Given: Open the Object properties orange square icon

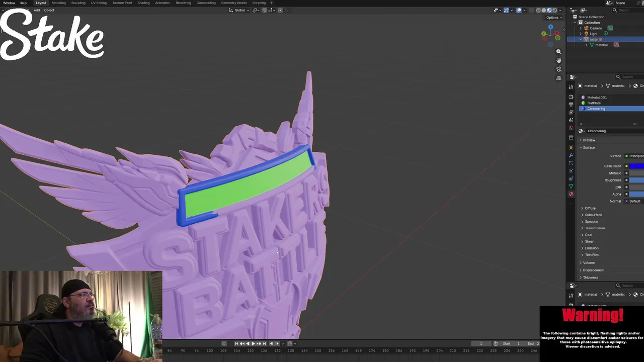Looking at the screenshot, I should pyautogui.click(x=571, y=147).
